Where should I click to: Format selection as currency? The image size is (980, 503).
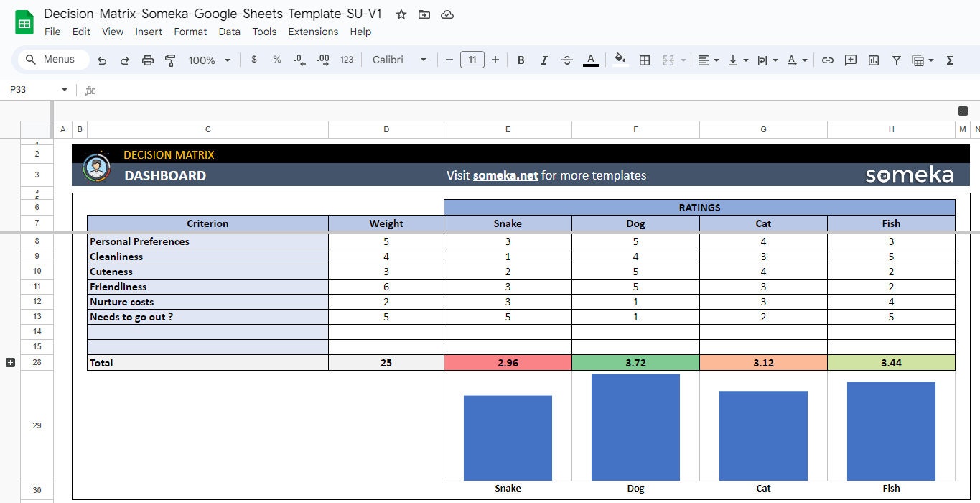(x=253, y=60)
